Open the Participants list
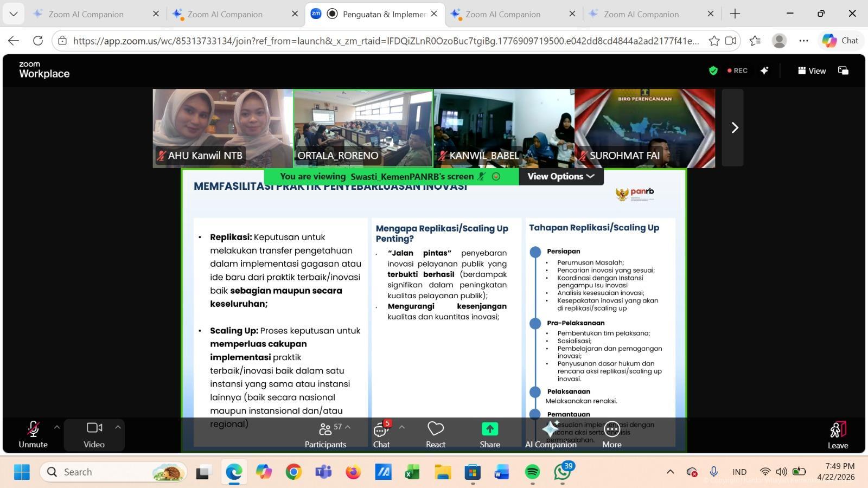 click(x=325, y=434)
